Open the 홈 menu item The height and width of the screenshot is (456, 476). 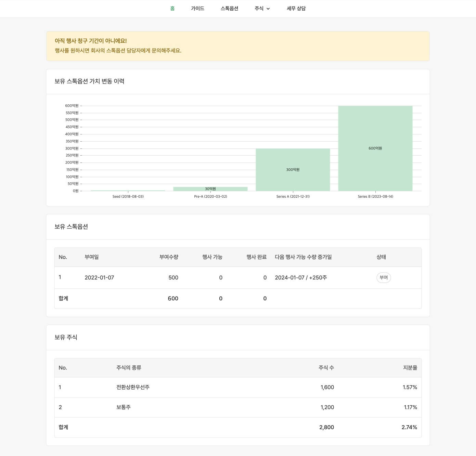(x=172, y=8)
